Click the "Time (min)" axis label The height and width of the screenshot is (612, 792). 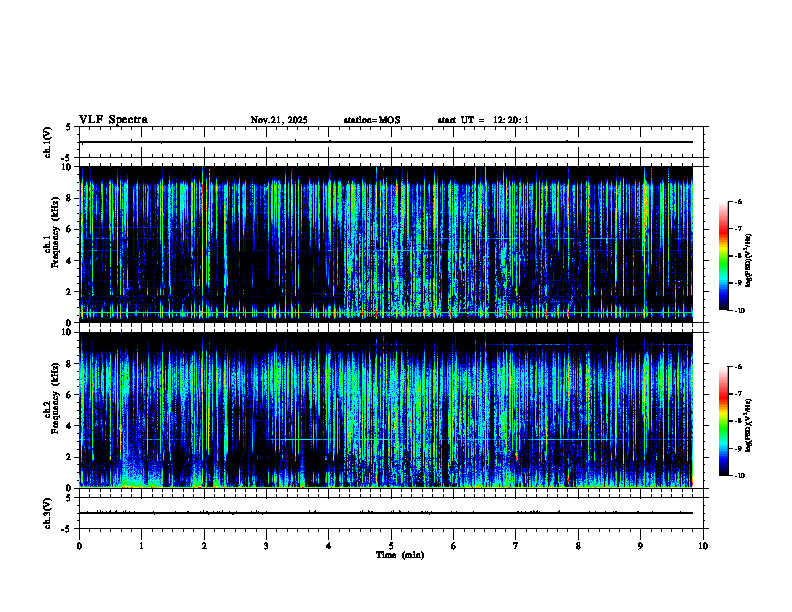(x=400, y=555)
